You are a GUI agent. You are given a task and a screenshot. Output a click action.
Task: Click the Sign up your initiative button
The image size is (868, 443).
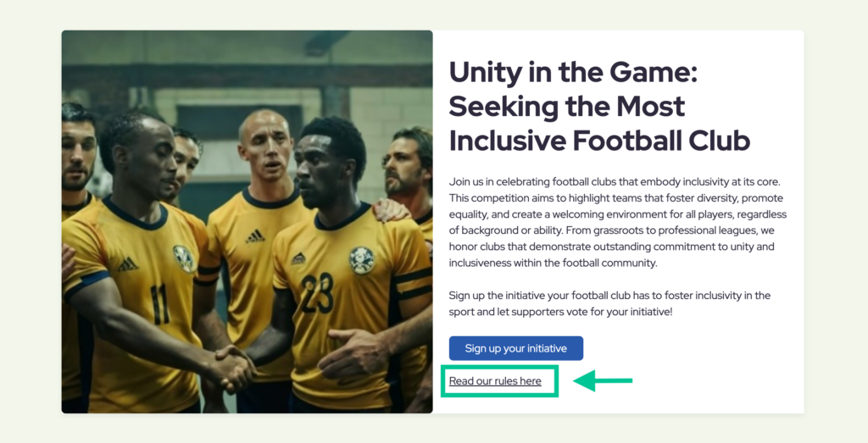tap(515, 348)
